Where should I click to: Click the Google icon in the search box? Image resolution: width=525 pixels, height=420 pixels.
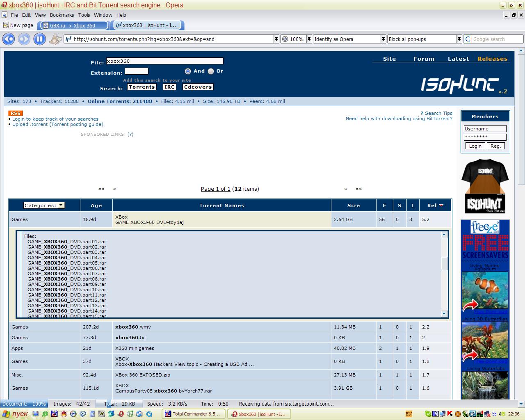[468, 39]
